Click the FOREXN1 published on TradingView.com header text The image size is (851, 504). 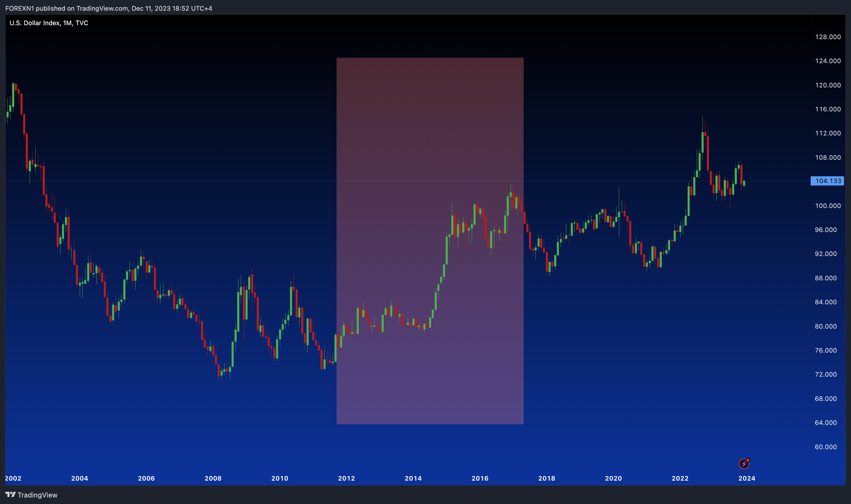click(109, 8)
